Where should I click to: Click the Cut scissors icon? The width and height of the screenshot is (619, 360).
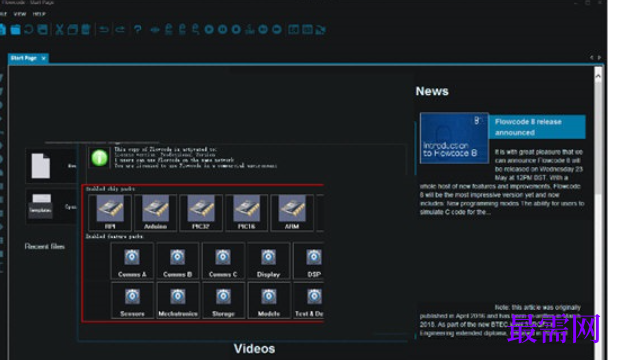59,30
